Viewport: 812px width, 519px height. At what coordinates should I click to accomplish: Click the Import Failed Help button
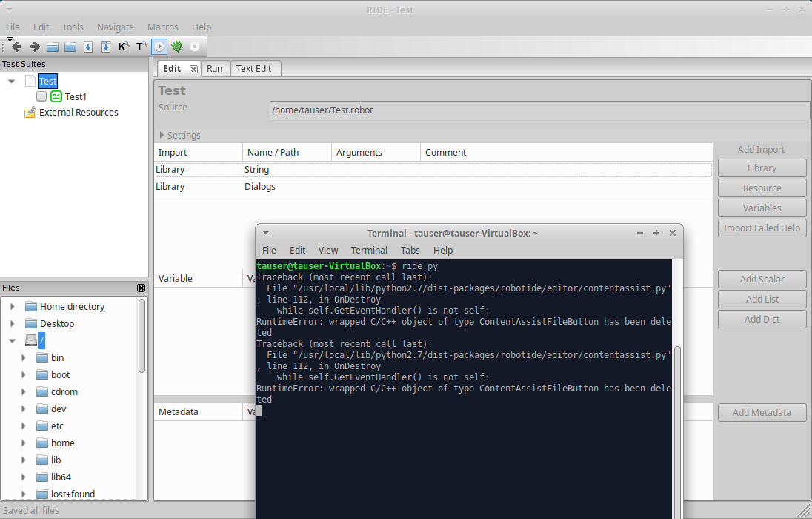[x=762, y=228]
